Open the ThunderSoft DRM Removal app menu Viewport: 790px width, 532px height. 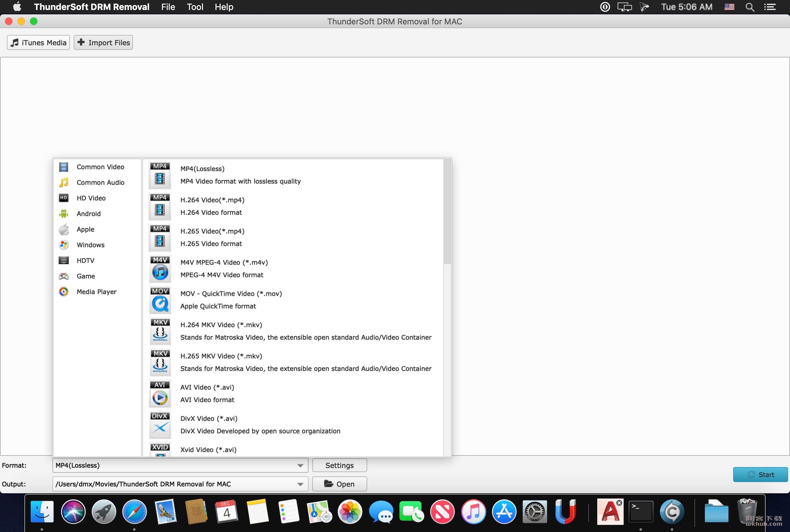click(91, 7)
